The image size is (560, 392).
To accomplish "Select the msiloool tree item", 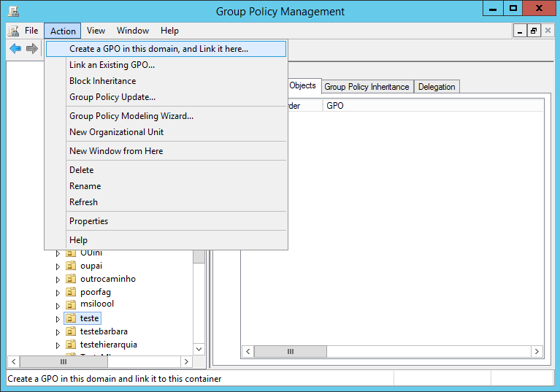I will point(96,304).
